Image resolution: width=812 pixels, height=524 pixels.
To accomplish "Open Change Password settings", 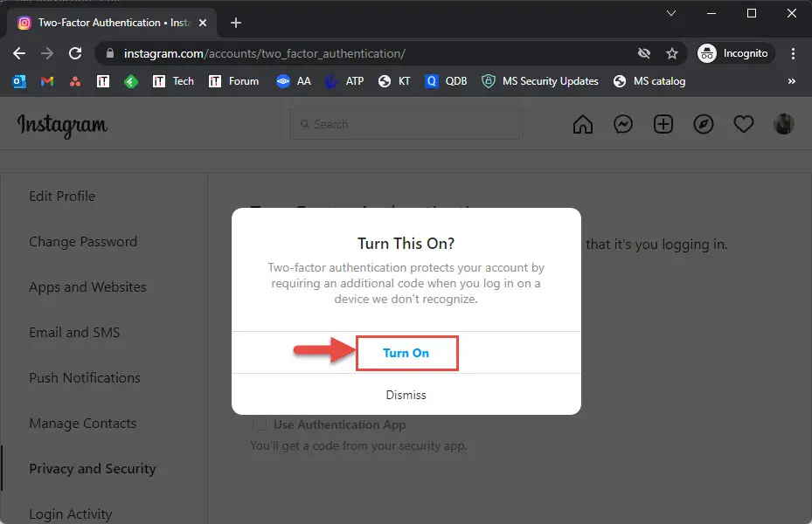I will pos(83,242).
